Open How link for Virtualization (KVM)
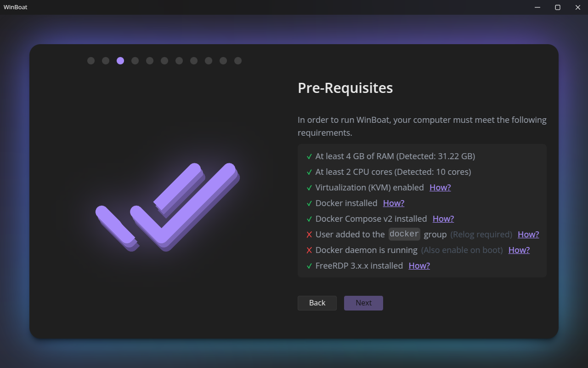This screenshot has width=588, height=368. 440,187
